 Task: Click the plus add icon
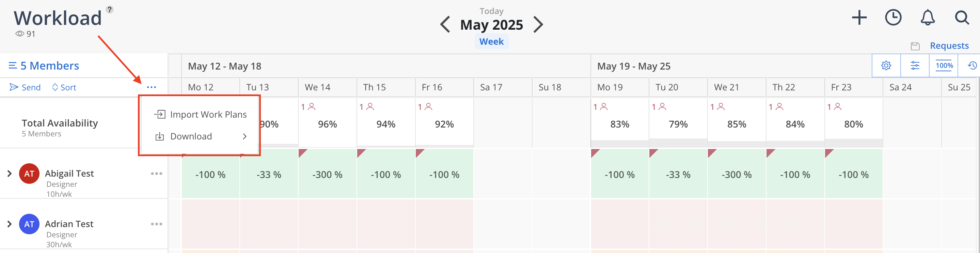pyautogui.click(x=859, y=17)
